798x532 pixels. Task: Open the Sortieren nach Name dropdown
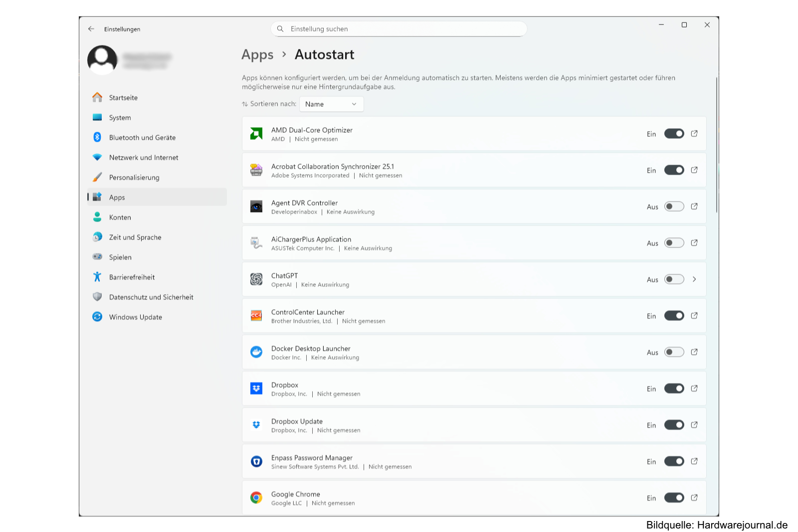(x=331, y=104)
